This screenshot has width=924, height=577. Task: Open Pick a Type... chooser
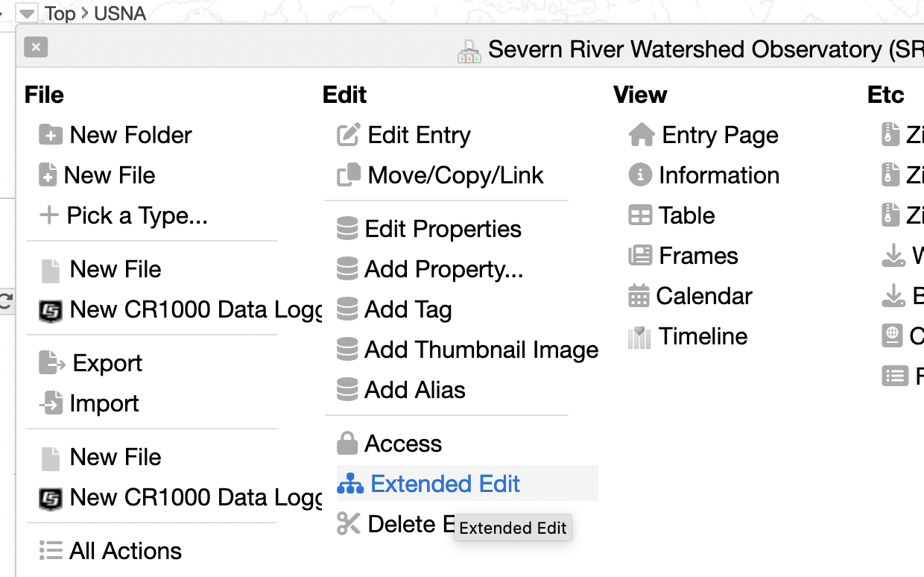(x=136, y=215)
